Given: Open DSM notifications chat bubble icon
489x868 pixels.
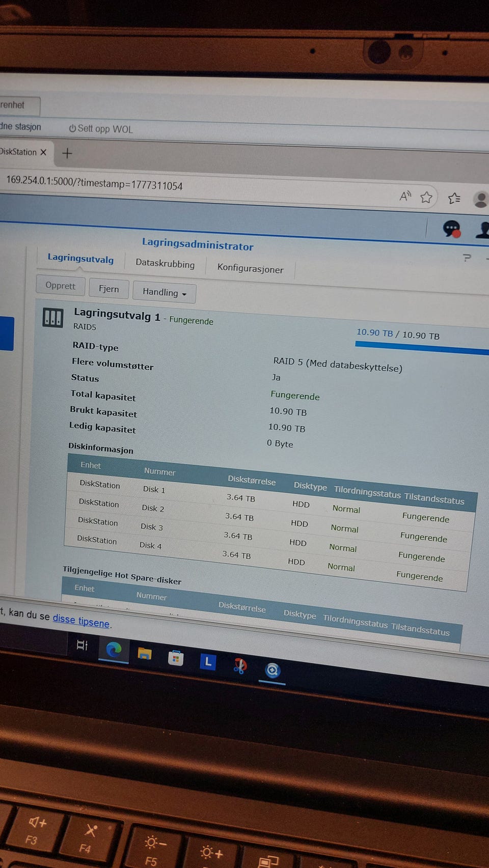Looking at the screenshot, I should pos(451,229).
